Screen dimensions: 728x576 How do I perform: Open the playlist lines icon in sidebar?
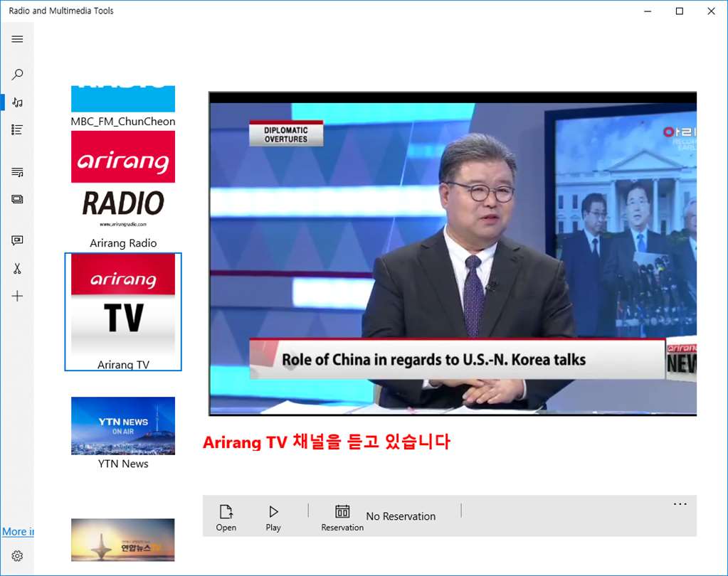tap(17, 173)
